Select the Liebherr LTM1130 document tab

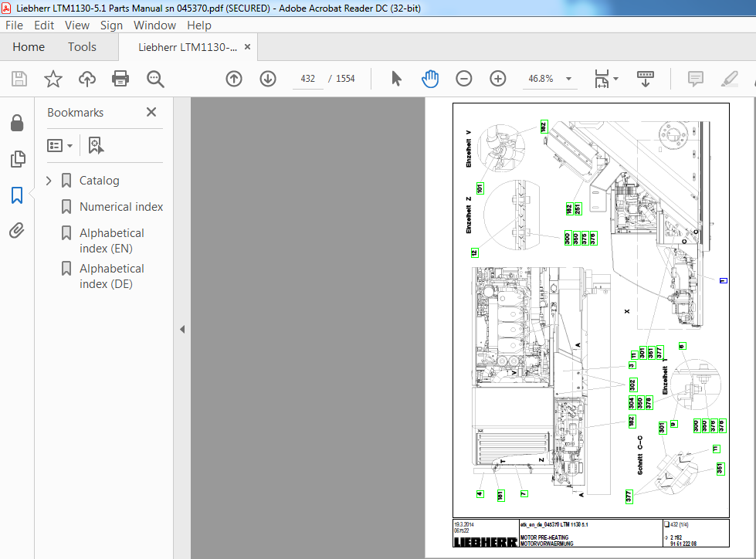(x=188, y=47)
